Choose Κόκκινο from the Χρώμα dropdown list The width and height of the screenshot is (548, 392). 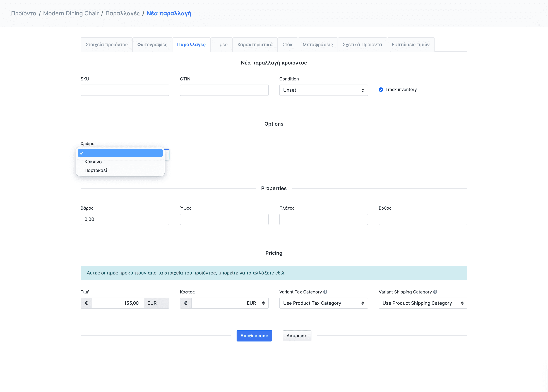pos(93,162)
